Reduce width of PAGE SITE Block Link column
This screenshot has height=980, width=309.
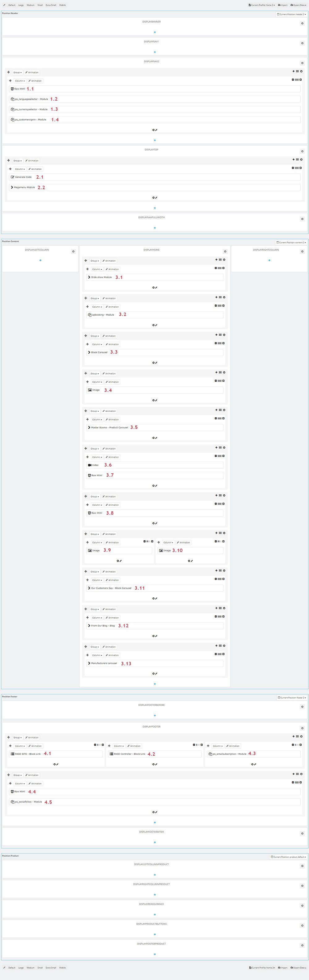[x=95, y=745]
